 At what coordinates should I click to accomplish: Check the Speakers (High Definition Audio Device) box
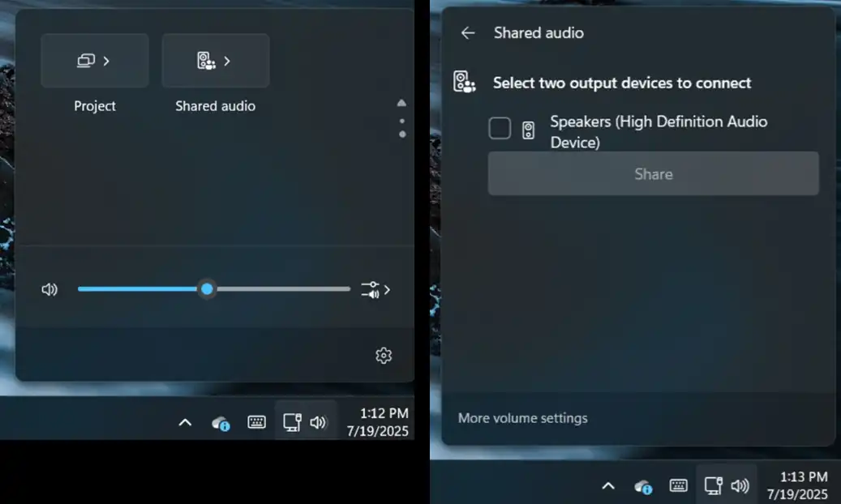pyautogui.click(x=500, y=128)
